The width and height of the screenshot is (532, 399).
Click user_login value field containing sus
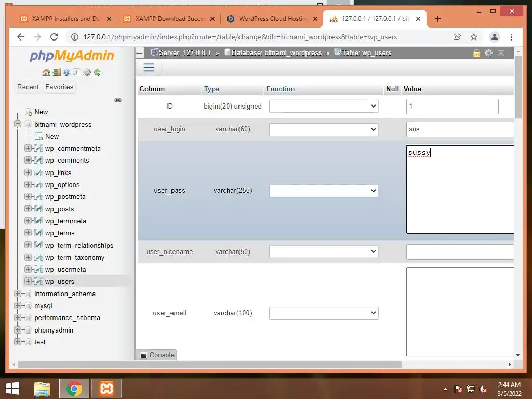coord(460,129)
